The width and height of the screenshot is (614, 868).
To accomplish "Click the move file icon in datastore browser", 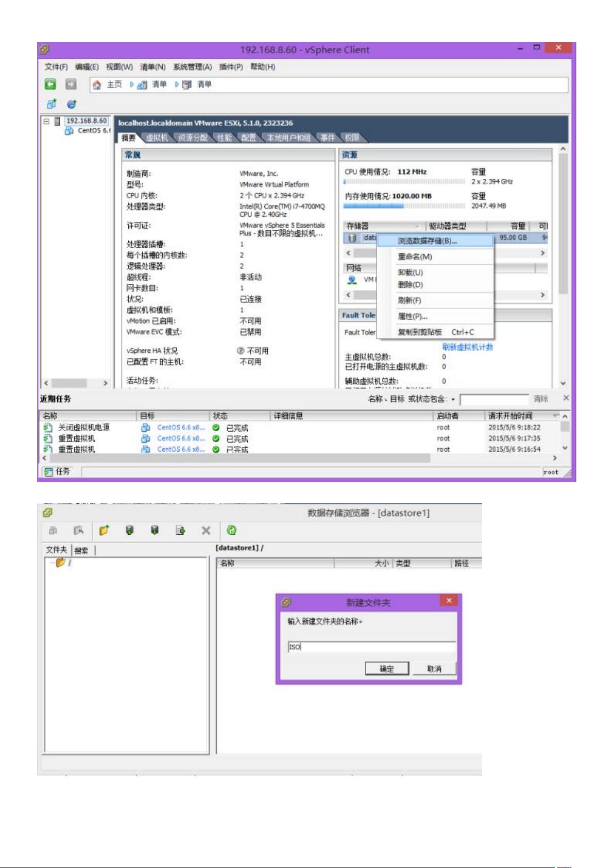I will (x=180, y=530).
